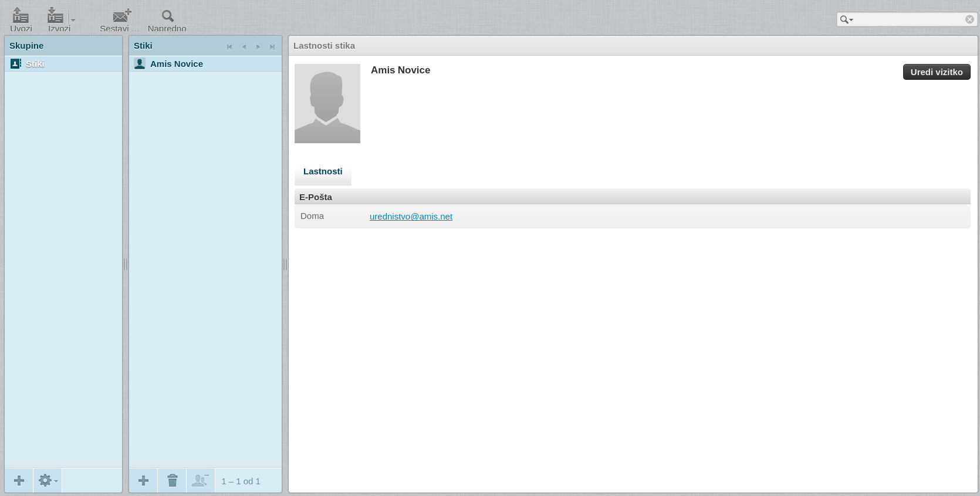
Task: Click the E-Pošta section header
Action: click(633, 197)
